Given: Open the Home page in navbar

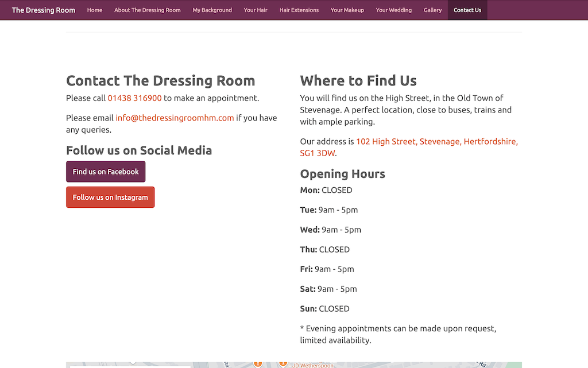Looking at the screenshot, I should 95,10.
